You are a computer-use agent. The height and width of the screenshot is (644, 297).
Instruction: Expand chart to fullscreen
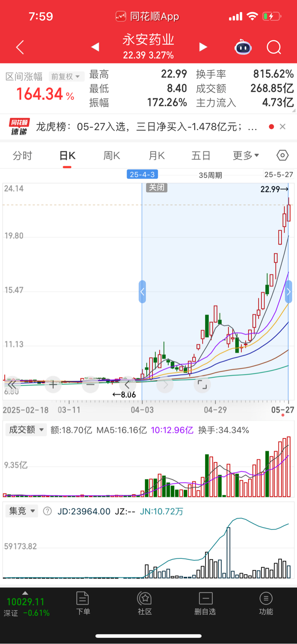(202, 385)
